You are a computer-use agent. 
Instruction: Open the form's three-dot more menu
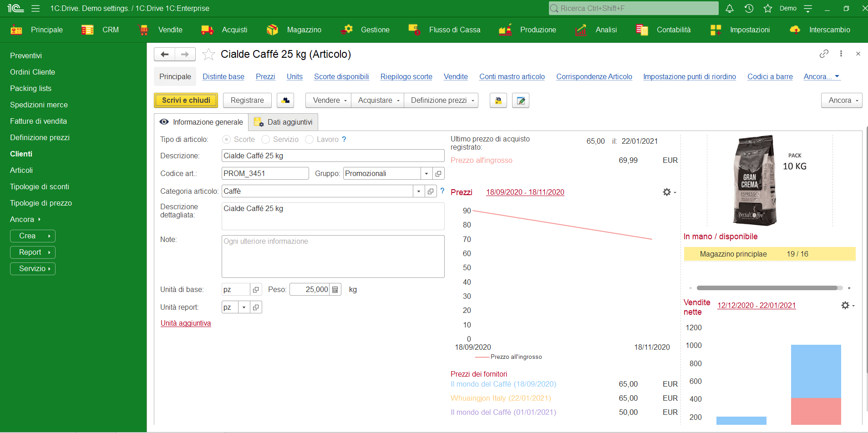pyautogui.click(x=841, y=54)
